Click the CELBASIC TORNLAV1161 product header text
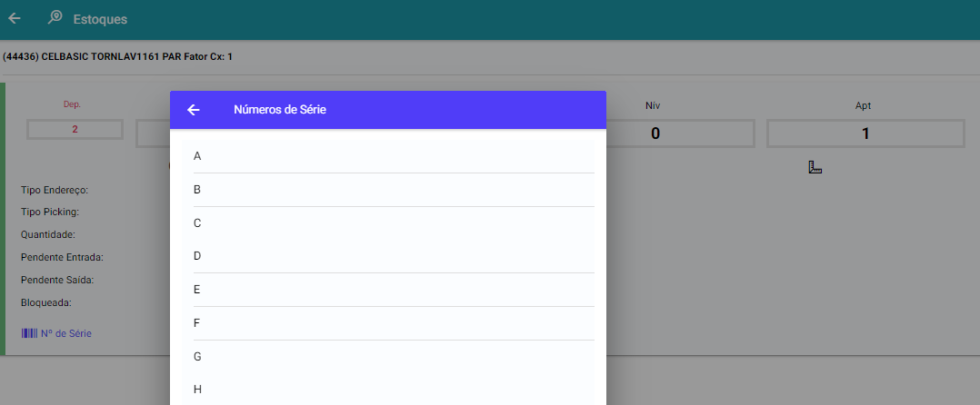This screenshot has height=405, width=980. [117, 57]
